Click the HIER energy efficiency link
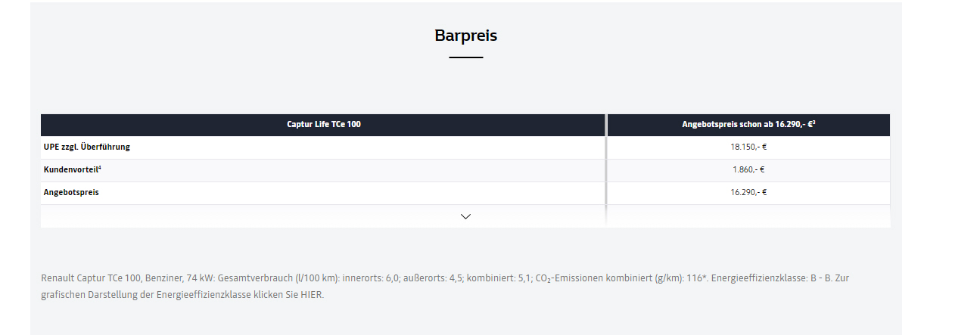 pyautogui.click(x=312, y=295)
